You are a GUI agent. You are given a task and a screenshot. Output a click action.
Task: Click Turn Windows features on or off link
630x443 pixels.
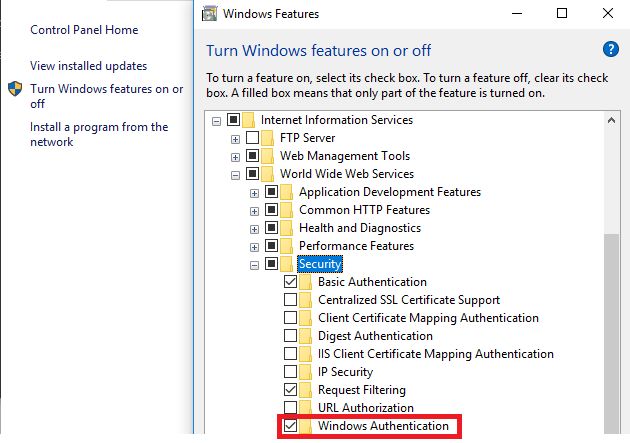pyautogui.click(x=106, y=96)
